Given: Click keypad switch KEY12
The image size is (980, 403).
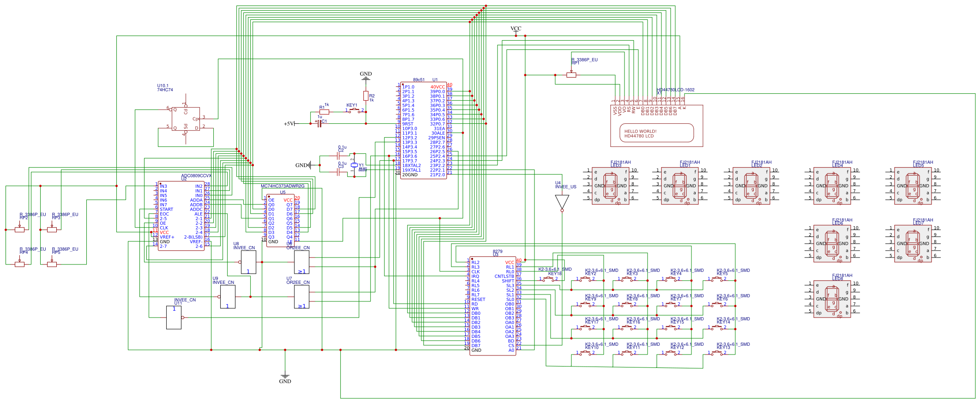Looking at the screenshot, I should tap(670, 352).
